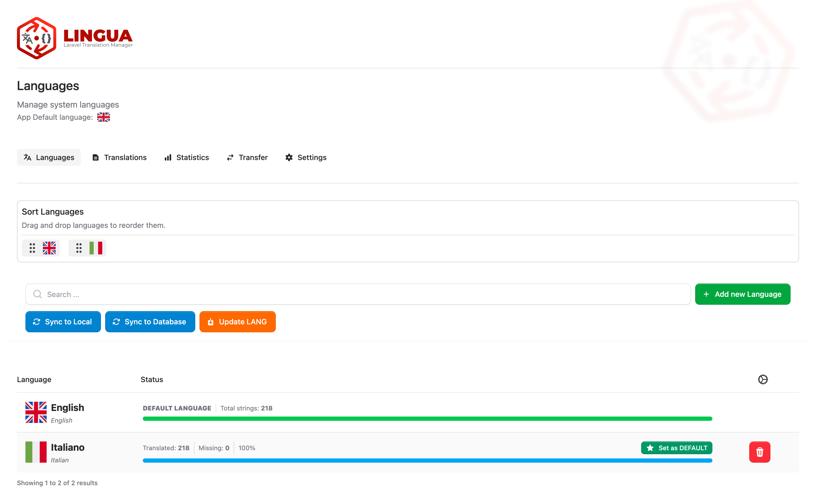816x504 pixels.
Task: Click the Update LANG button
Action: coord(238,322)
